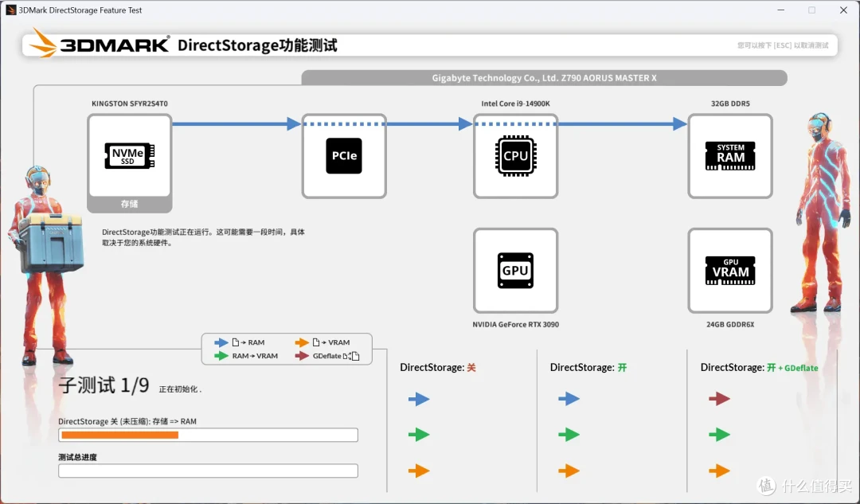Click arrowhead between PCIe and CPU

[465, 124]
